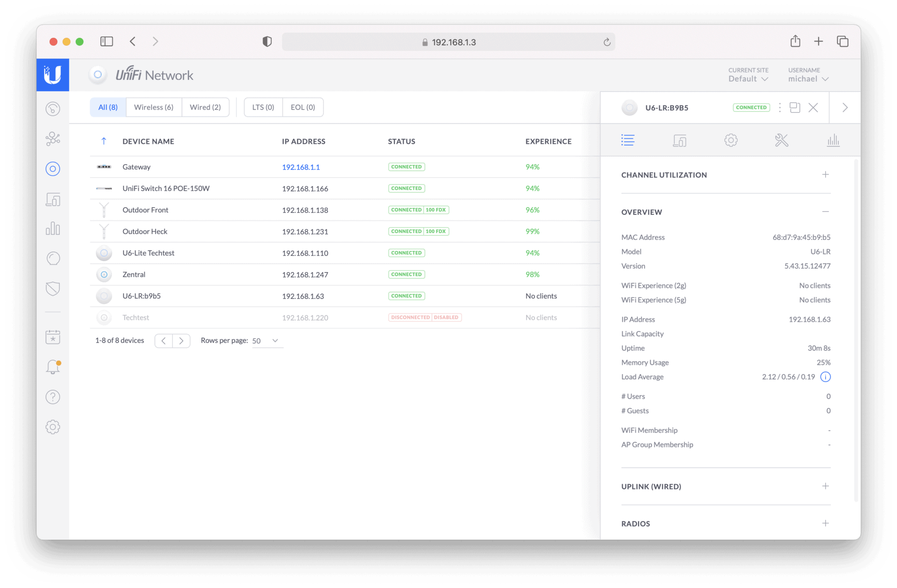Expand the Radios section
This screenshot has height=588, width=897.
click(826, 523)
